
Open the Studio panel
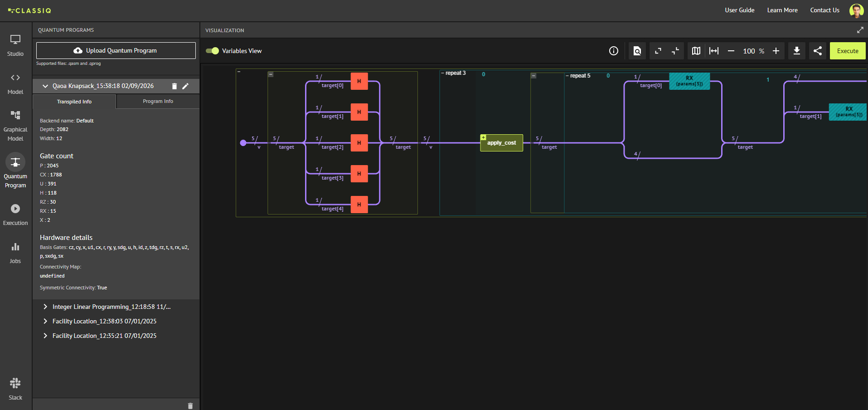[x=15, y=44]
